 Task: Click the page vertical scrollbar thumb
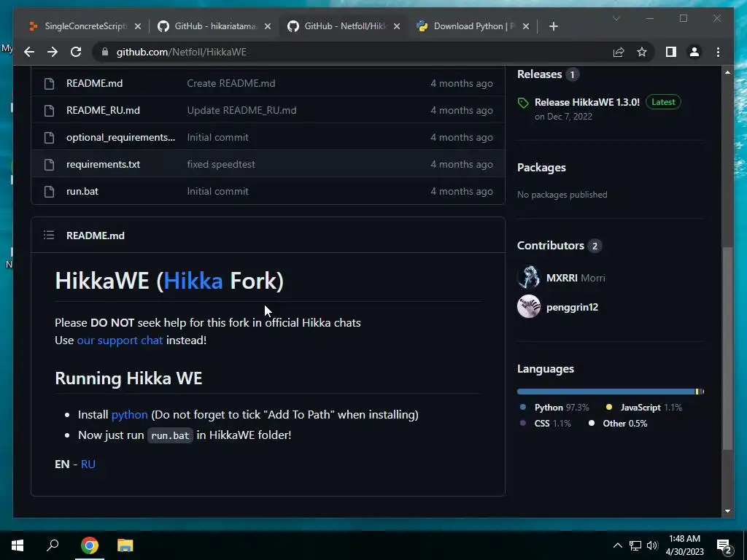click(x=727, y=348)
